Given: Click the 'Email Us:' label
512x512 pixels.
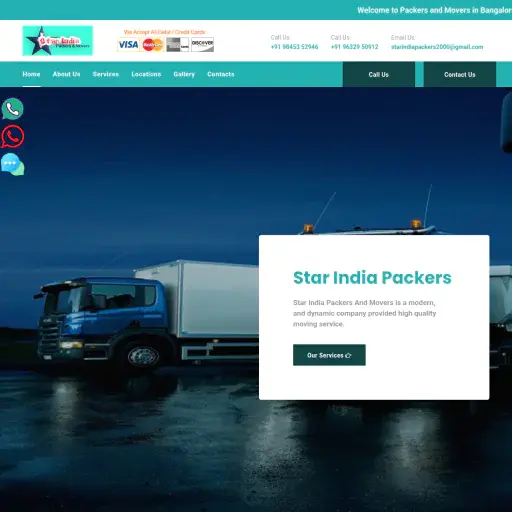Looking at the screenshot, I should click(x=403, y=38).
